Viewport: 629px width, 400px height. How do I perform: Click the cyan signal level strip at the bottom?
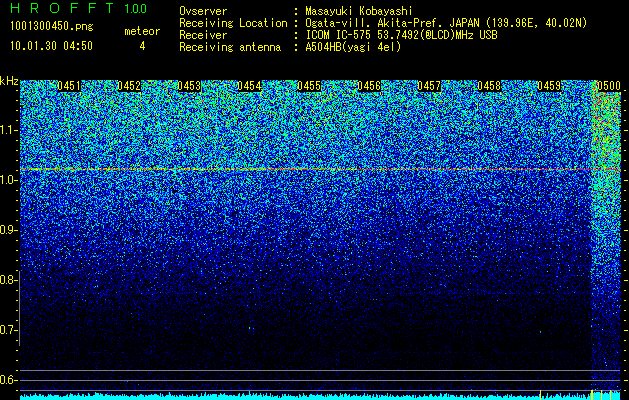tap(321, 396)
